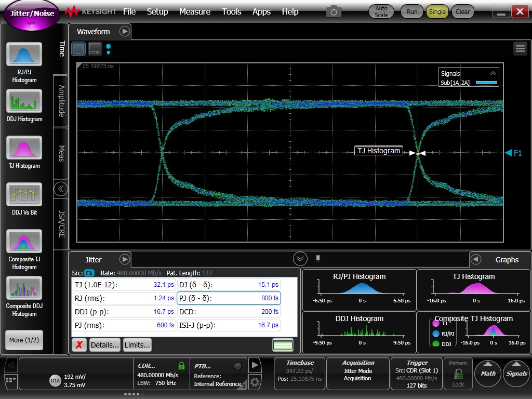Screen dimensions: 532x399
Task: Toggle the Pattern Lock button
Action: 458,374
